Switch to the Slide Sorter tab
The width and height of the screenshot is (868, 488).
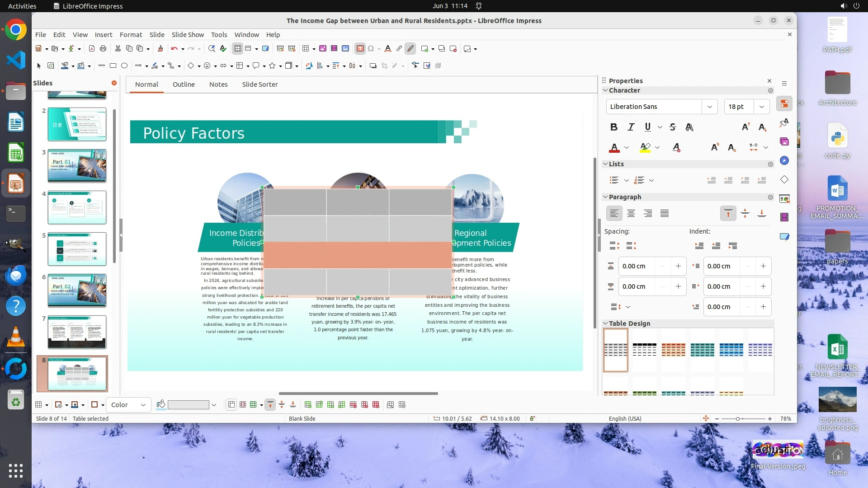tap(259, 84)
